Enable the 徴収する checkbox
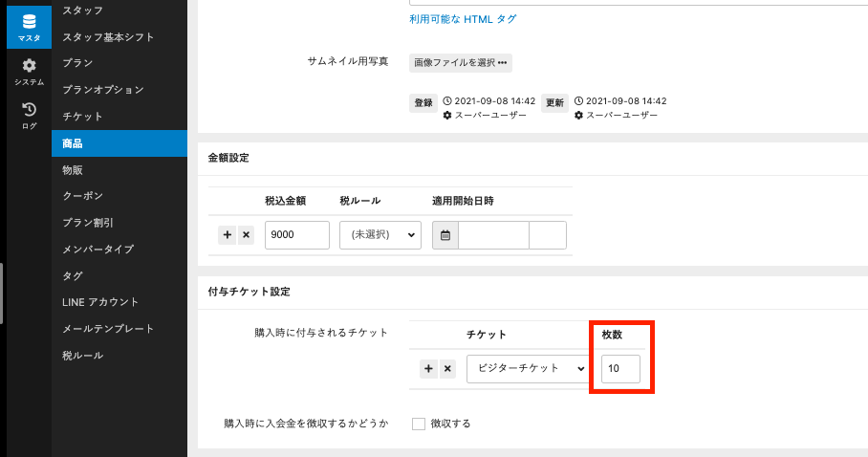Image resolution: width=868 pixels, height=457 pixels. 419,424
